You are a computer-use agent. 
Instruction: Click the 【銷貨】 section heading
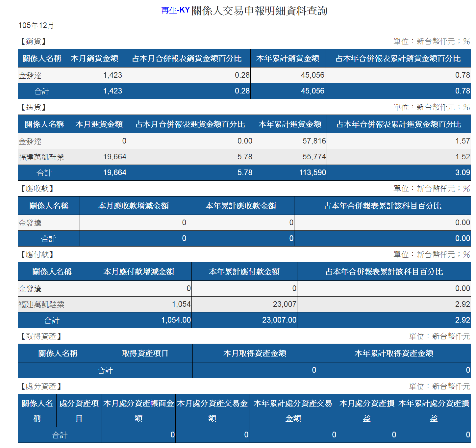(x=33, y=41)
